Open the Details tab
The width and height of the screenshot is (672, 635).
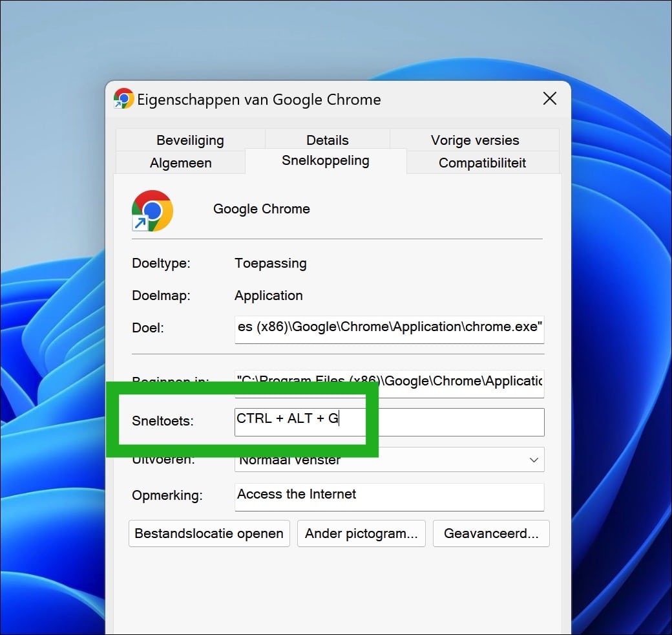pos(327,140)
